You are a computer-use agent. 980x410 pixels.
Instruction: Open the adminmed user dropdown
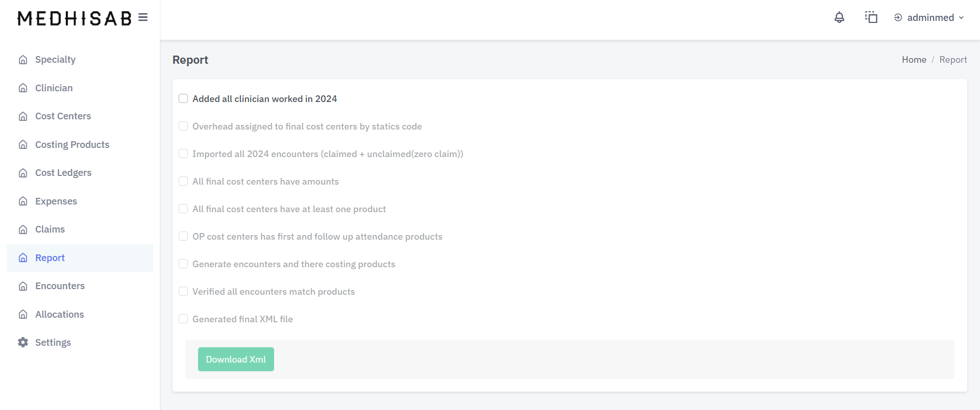click(x=929, y=17)
